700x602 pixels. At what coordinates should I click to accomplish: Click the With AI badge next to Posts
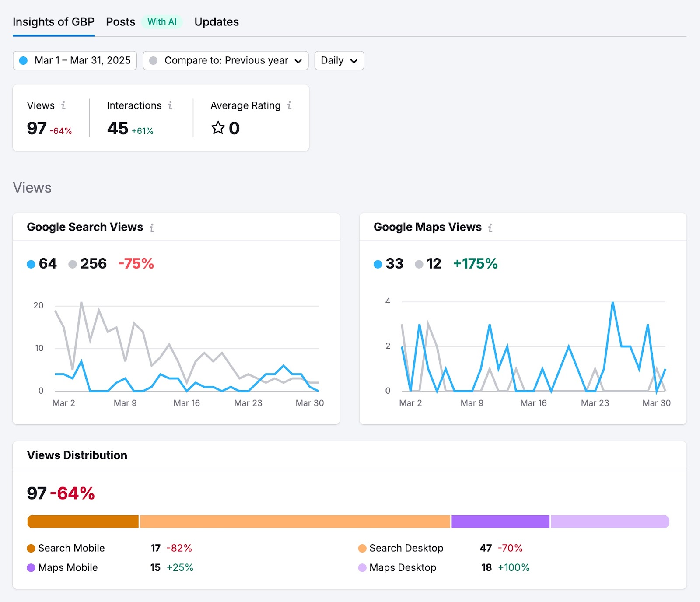(162, 21)
